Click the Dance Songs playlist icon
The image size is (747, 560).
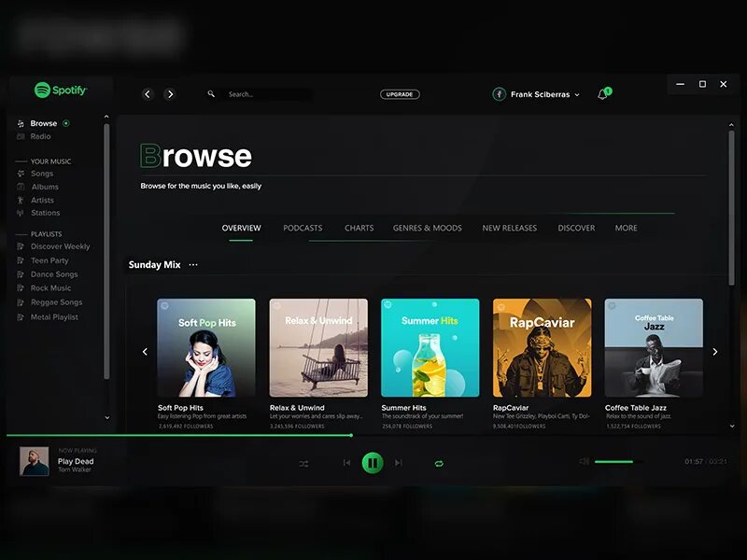[x=21, y=274]
